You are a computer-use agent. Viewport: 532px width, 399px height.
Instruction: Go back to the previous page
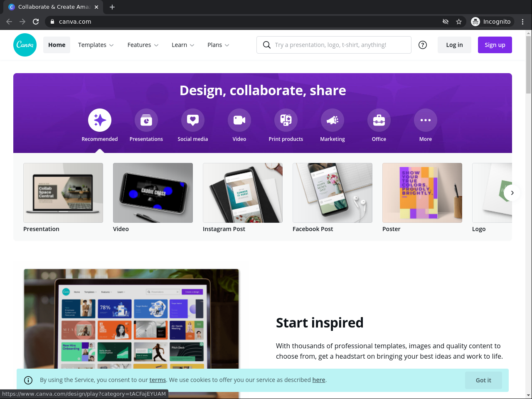pyautogui.click(x=9, y=22)
